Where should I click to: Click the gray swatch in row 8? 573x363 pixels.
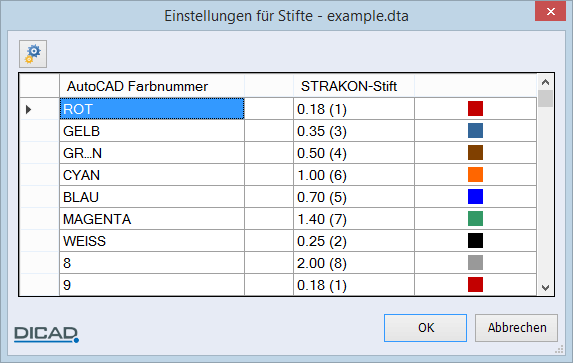coord(475,262)
